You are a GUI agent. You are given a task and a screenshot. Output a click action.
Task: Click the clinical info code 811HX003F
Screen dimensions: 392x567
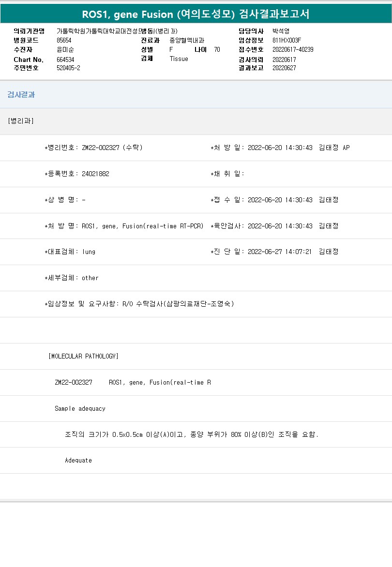[286, 41]
